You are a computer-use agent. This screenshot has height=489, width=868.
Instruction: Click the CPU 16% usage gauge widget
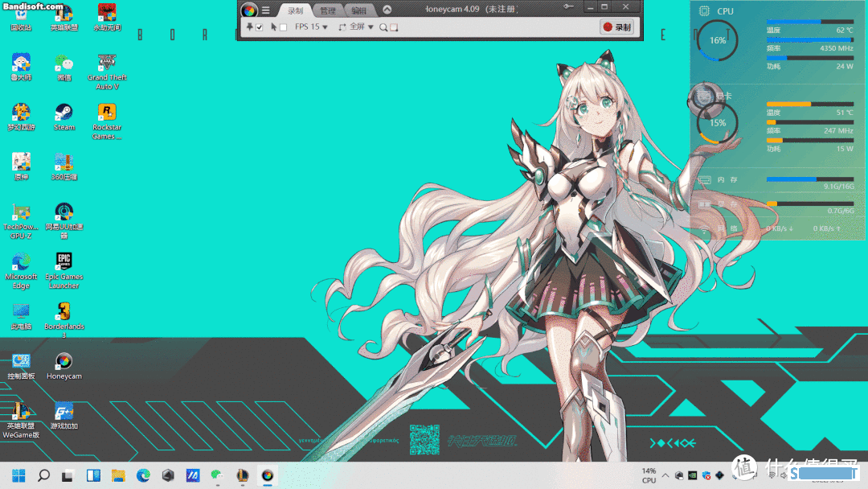[718, 40]
